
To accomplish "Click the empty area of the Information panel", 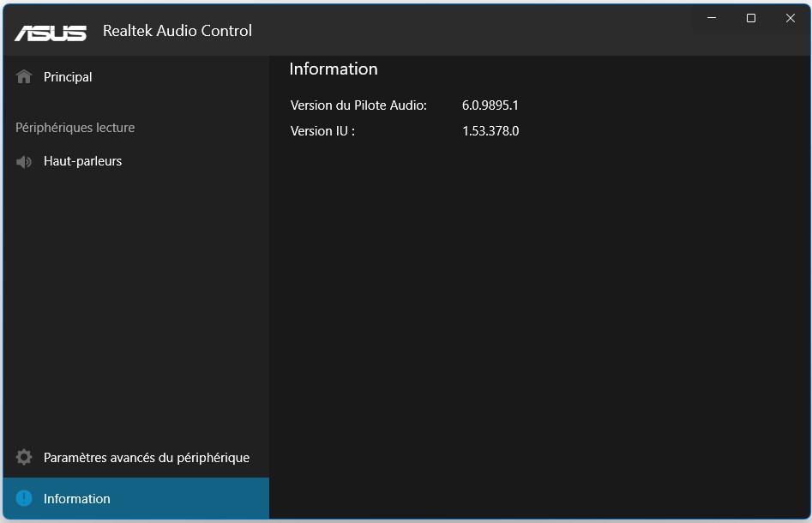I will 540,326.
